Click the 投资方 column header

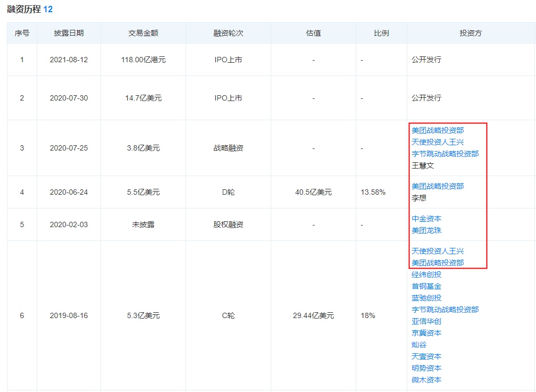point(471,33)
